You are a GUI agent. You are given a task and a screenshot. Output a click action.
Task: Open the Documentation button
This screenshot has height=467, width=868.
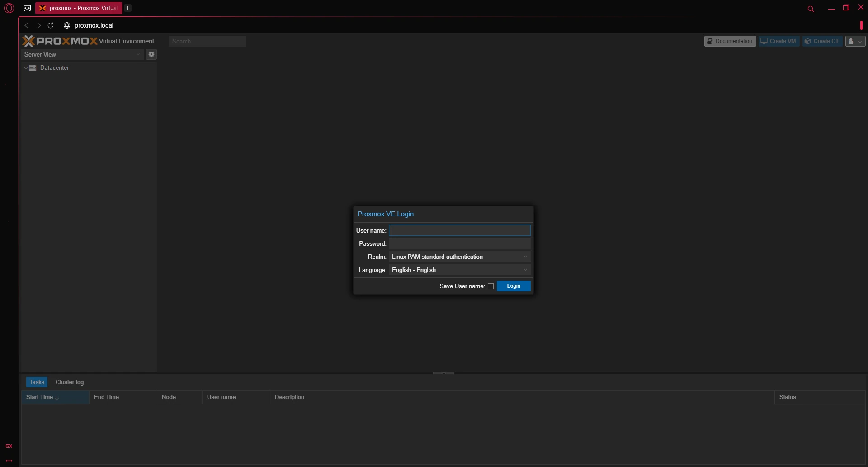pyautogui.click(x=730, y=41)
